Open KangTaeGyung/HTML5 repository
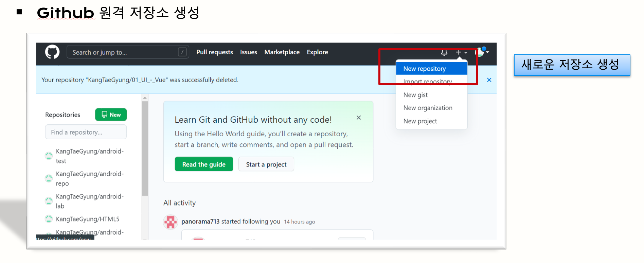644x263 pixels. [88, 219]
